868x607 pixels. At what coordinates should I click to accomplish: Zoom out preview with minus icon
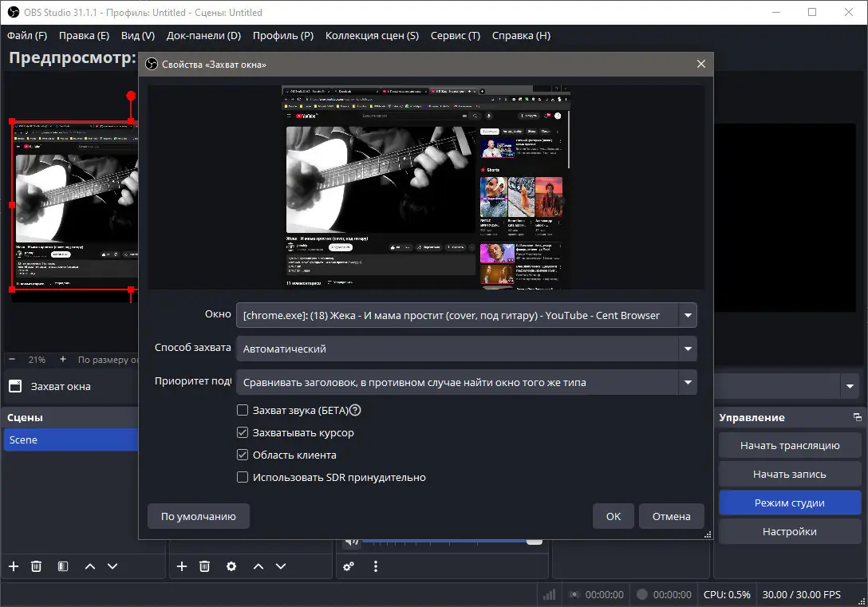12,359
